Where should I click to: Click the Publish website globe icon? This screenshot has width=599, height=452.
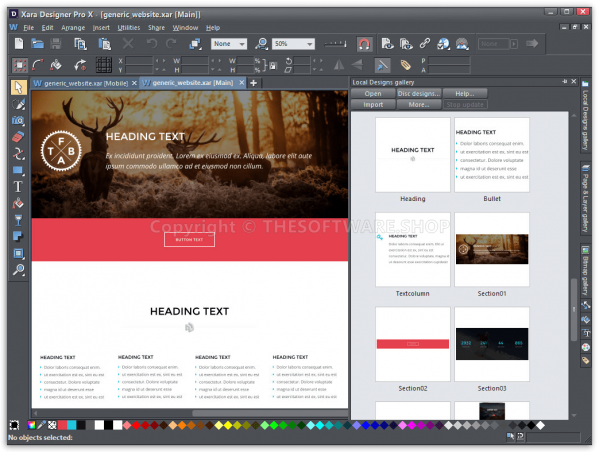coord(443,44)
